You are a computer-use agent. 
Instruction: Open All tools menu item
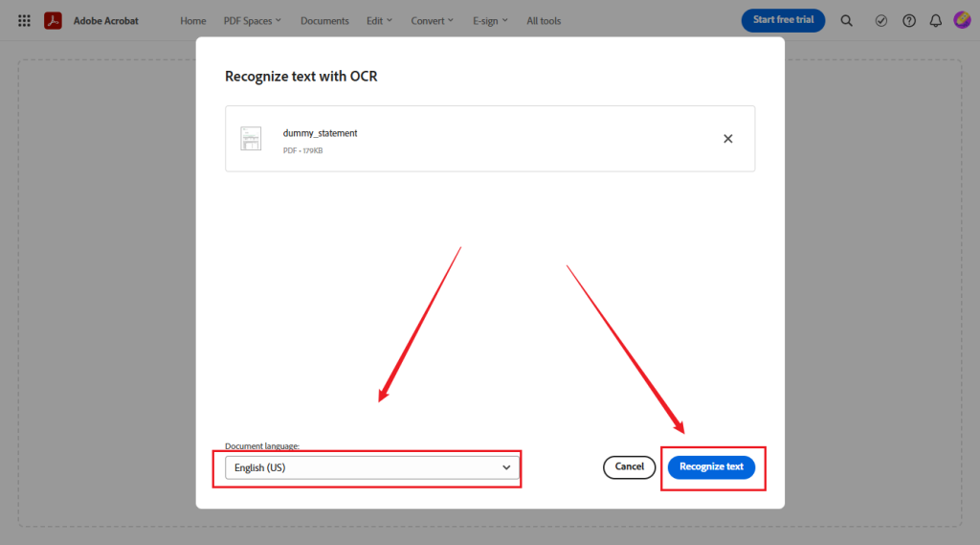(544, 21)
